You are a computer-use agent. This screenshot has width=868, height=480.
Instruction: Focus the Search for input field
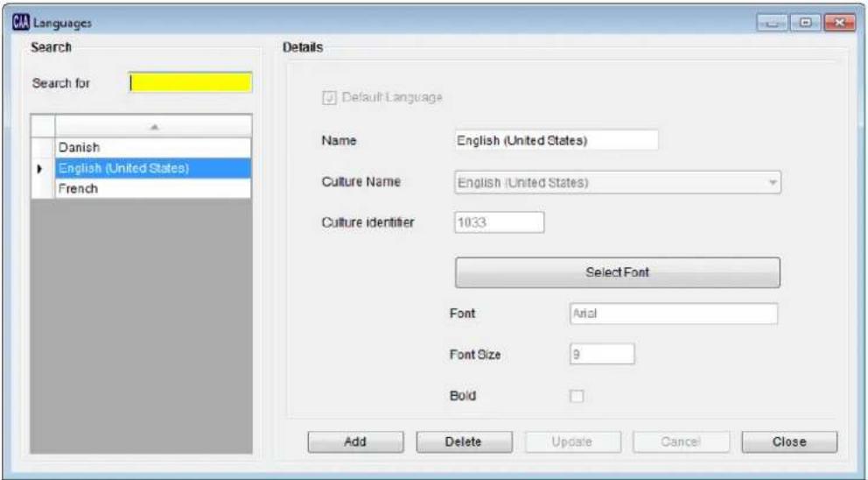tap(191, 82)
